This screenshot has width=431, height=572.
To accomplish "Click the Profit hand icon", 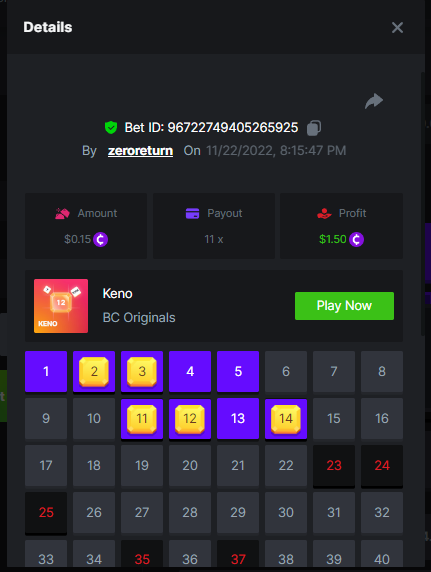I will (x=324, y=213).
